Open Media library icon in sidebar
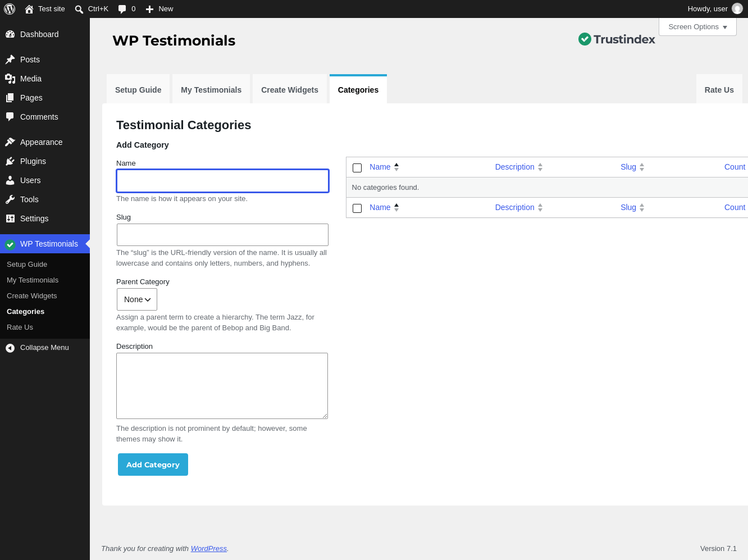Image resolution: width=748 pixels, height=560 pixels. [x=10, y=79]
